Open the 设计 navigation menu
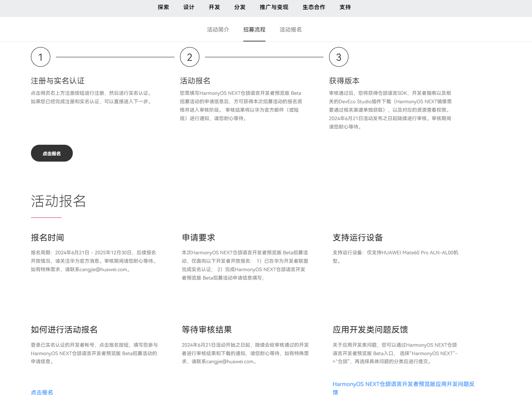 tap(189, 7)
